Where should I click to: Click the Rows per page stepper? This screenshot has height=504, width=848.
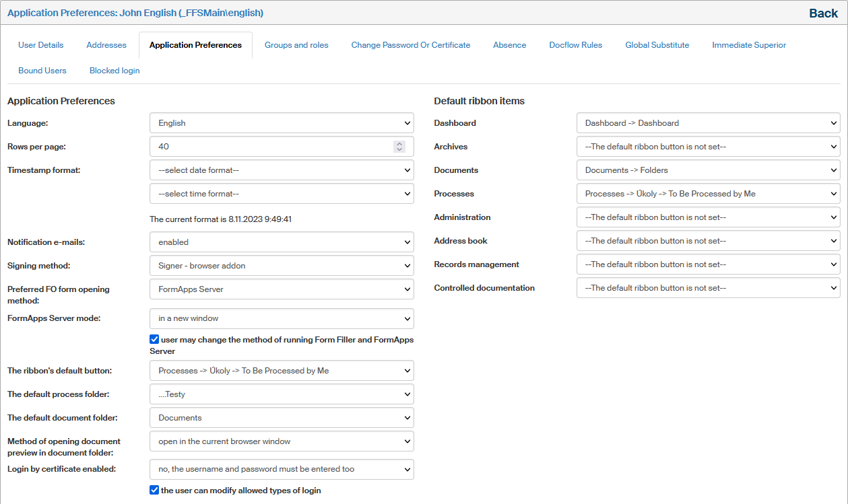tap(399, 147)
